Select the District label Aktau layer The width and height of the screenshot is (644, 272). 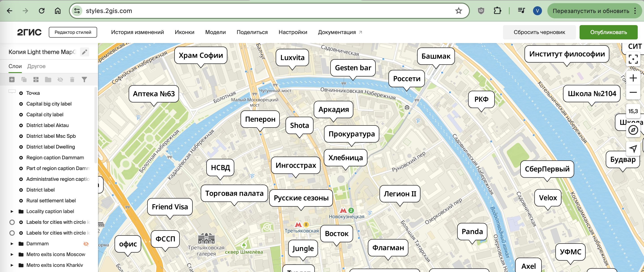(x=47, y=125)
